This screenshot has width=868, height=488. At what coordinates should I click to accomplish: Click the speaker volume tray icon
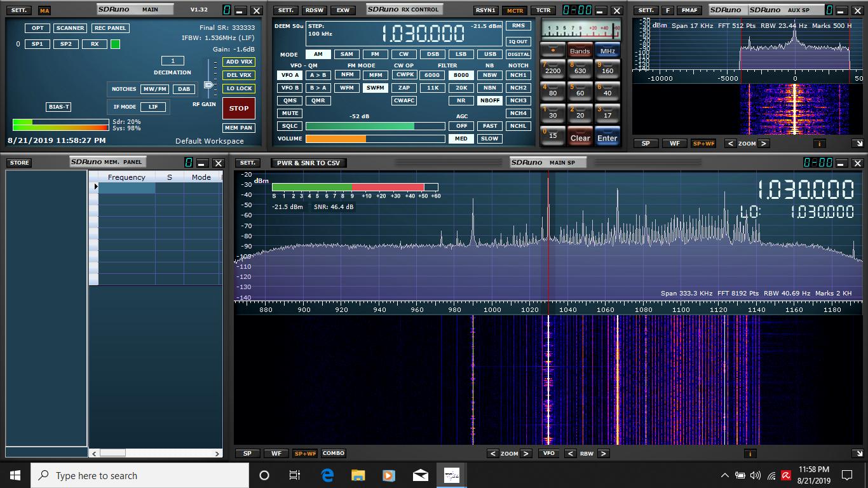756,475
